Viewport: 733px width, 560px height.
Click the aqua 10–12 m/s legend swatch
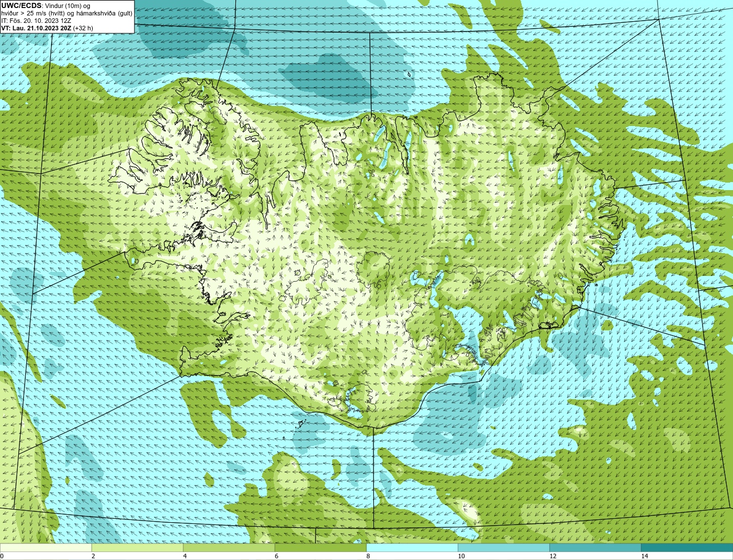point(504,547)
